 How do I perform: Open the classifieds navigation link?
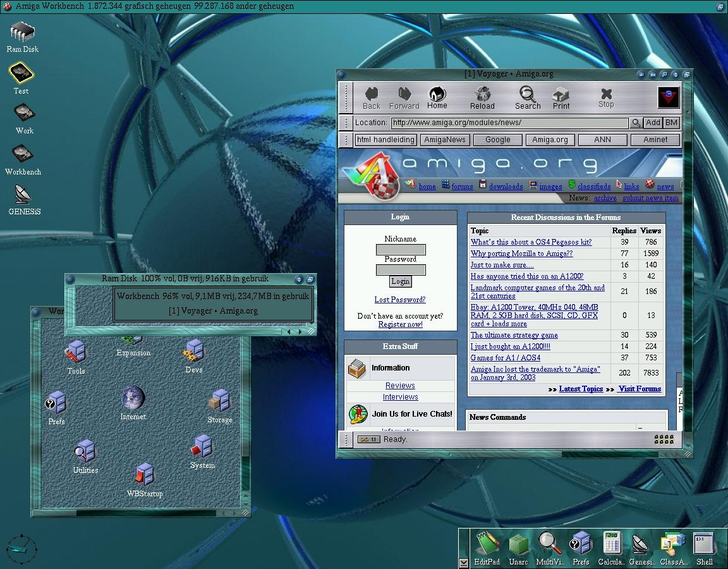(594, 187)
